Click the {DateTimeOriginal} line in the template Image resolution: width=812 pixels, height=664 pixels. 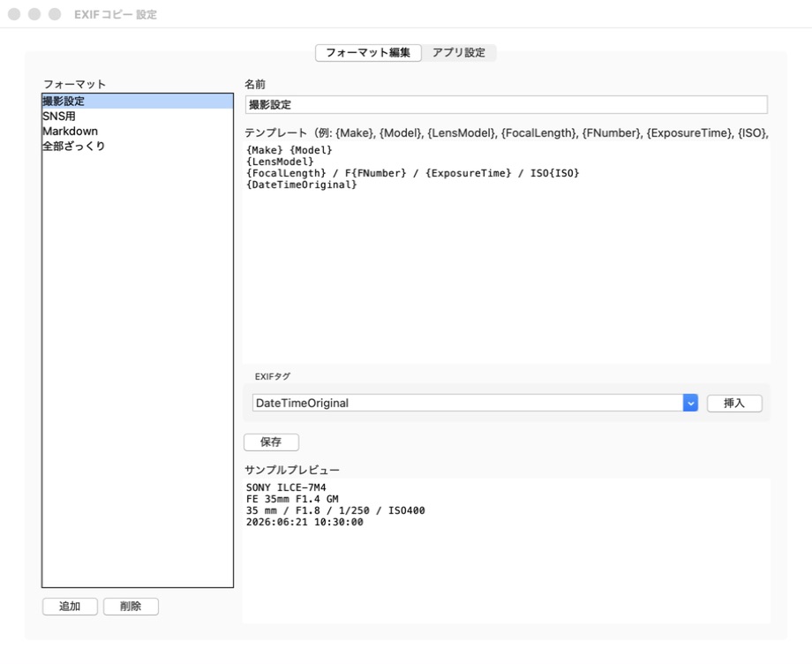pyautogui.click(x=301, y=185)
